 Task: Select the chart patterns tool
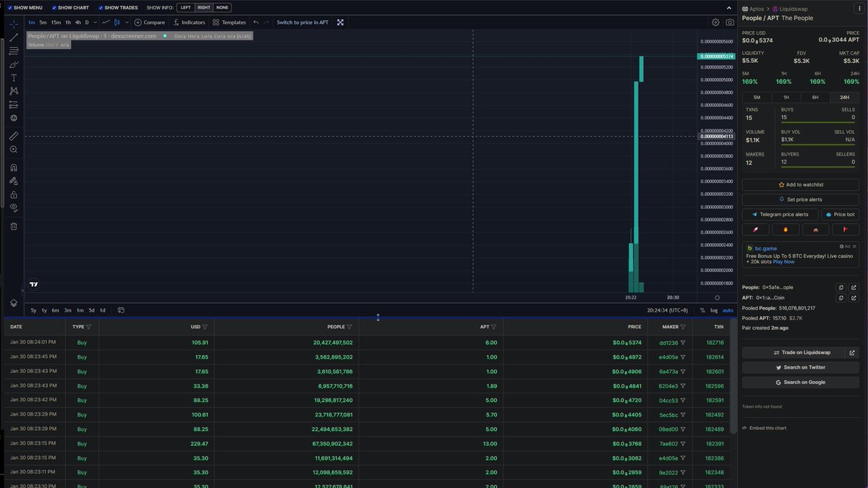[14, 91]
